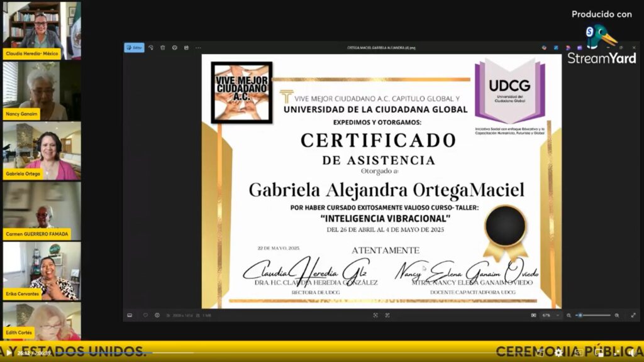Select Claudia Heredia- México video thumbnail
The image size is (644, 362).
[x=42, y=31]
